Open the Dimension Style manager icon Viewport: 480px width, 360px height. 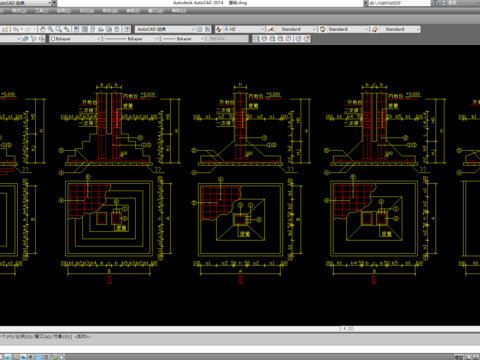[271, 29]
